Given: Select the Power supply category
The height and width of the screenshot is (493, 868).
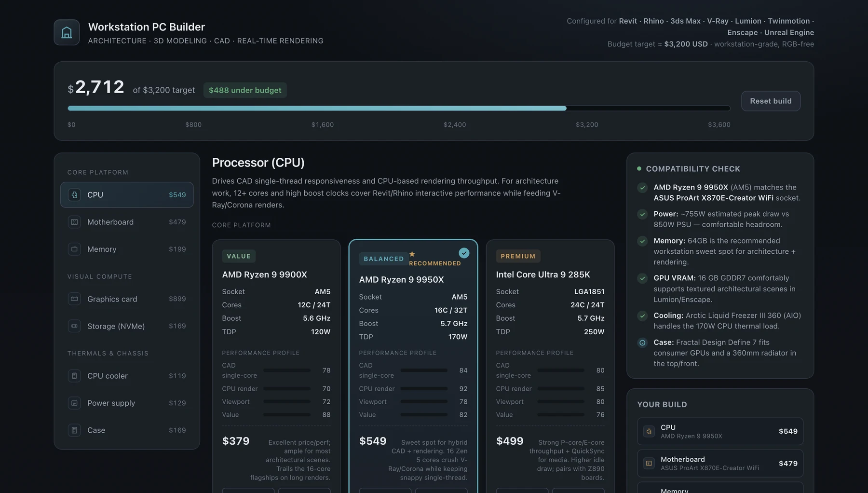Looking at the screenshot, I should 127,403.
